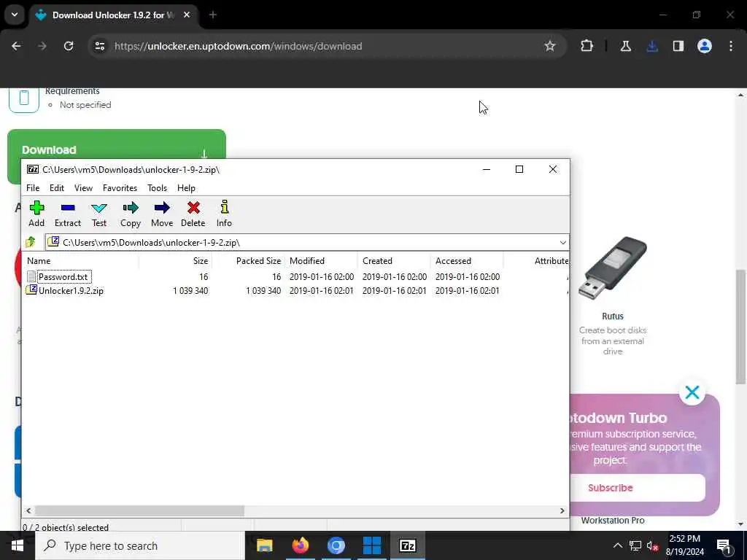Select the Password.txt file
The width and height of the screenshot is (747, 560).
[63, 276]
